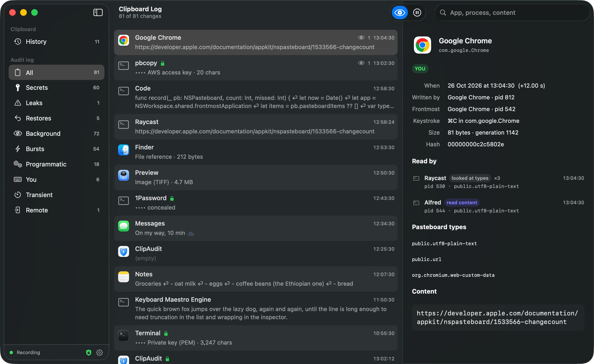Click the Raycast looked at types badge
This screenshot has height=364, width=594.
point(470,178)
